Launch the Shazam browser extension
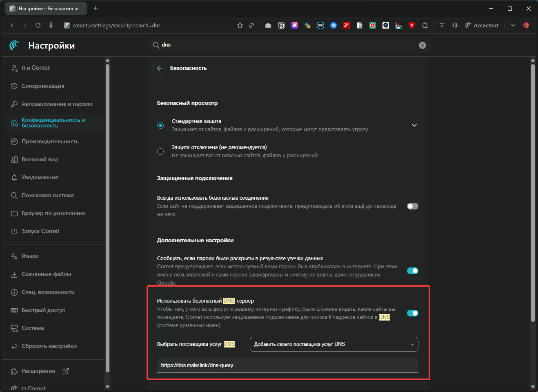 coord(333,25)
